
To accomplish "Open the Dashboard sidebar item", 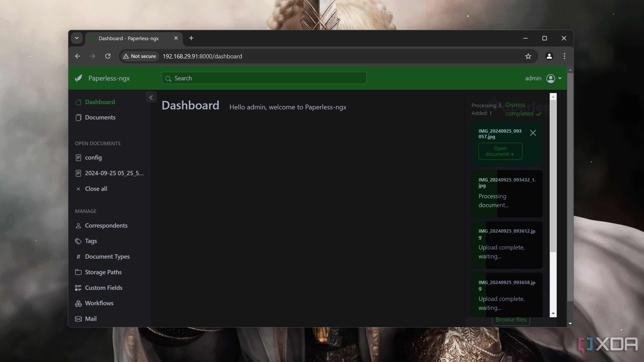I will [x=95, y=102].
